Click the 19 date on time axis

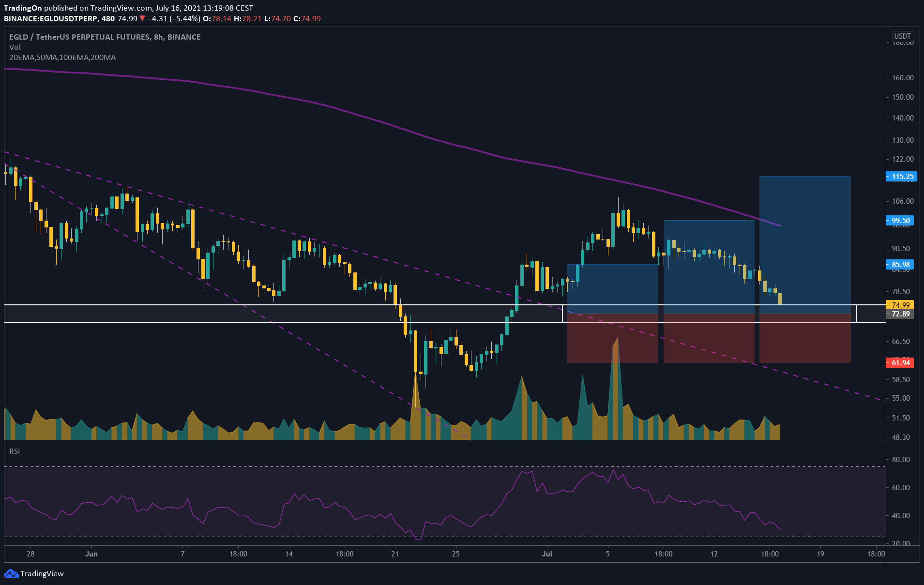[x=820, y=554]
